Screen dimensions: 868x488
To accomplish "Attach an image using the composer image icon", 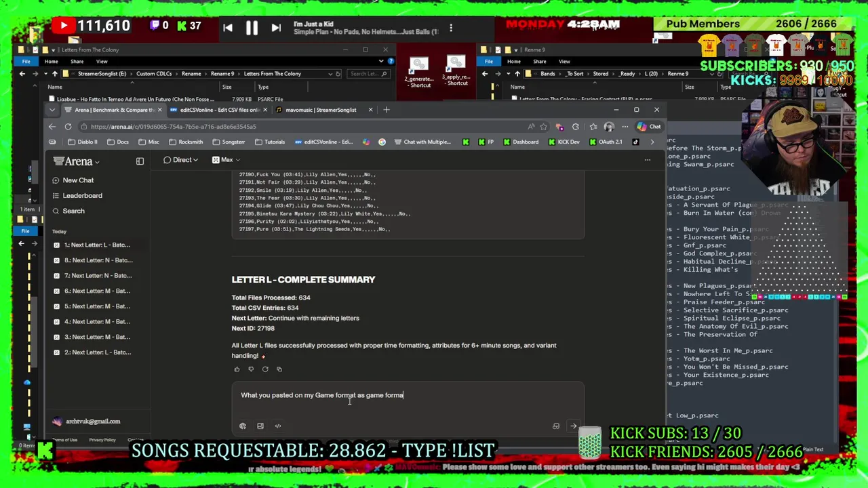I will click(260, 426).
